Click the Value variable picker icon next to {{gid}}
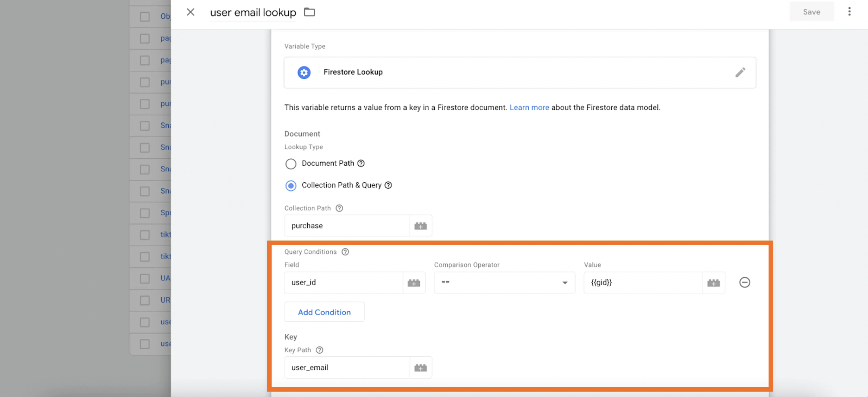This screenshot has height=397, width=868. point(714,282)
